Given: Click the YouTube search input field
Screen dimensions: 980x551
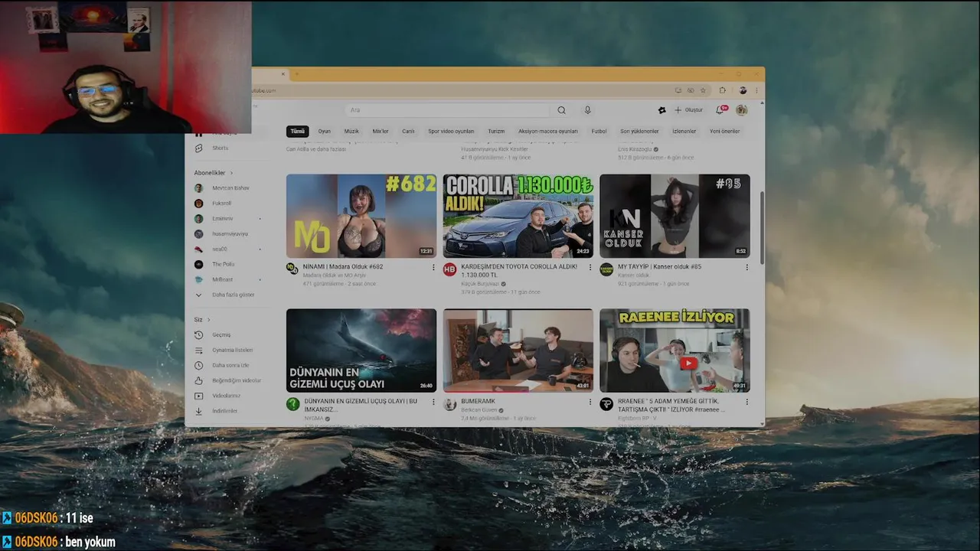Looking at the screenshot, I should click(x=447, y=110).
